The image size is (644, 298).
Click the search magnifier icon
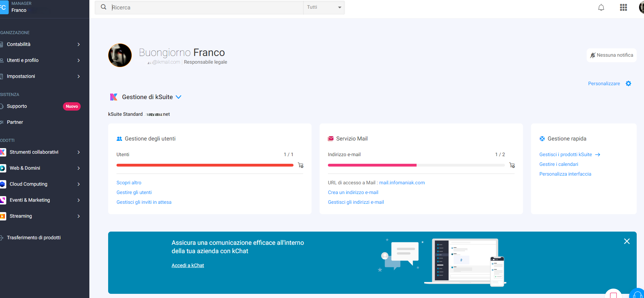click(x=103, y=7)
